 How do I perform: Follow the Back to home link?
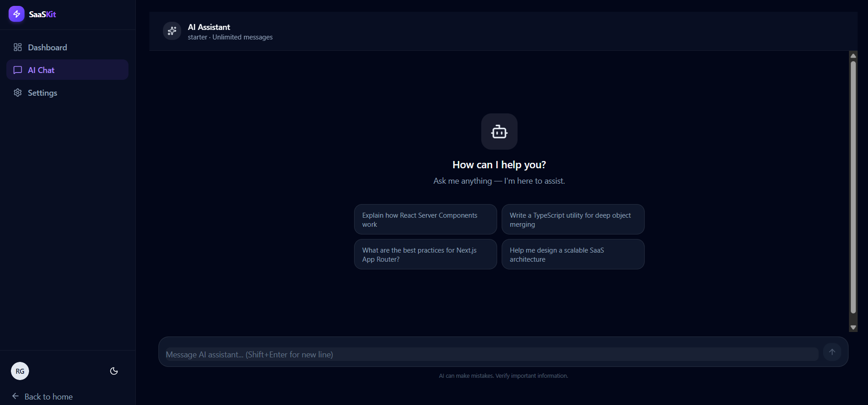click(x=42, y=396)
